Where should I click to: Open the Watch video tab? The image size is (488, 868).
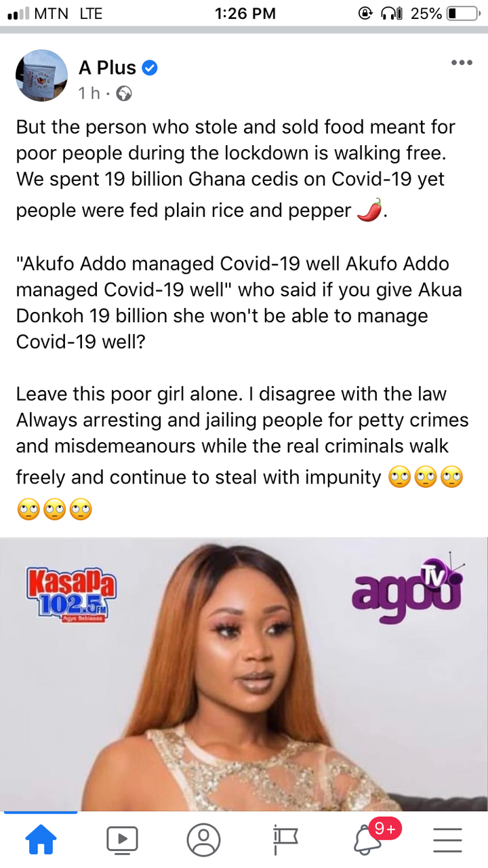point(122,840)
